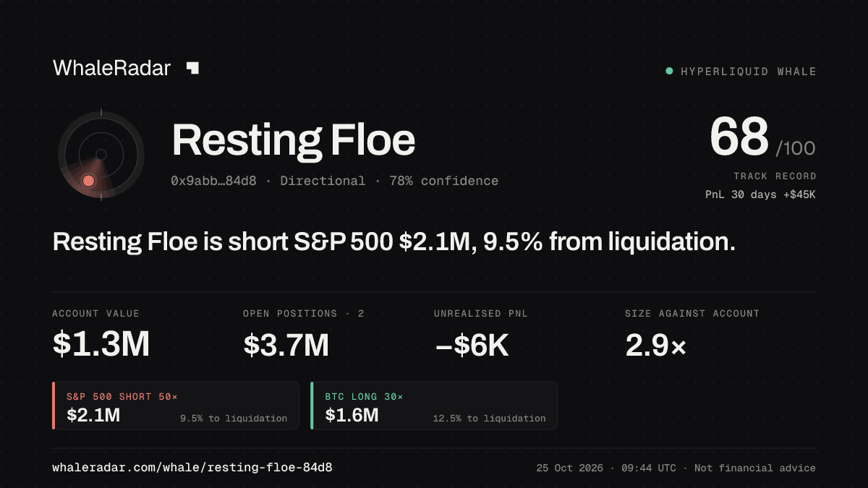The width and height of the screenshot is (868, 488).
Task: Click the headline about short S&P 500
Action: coord(393,241)
